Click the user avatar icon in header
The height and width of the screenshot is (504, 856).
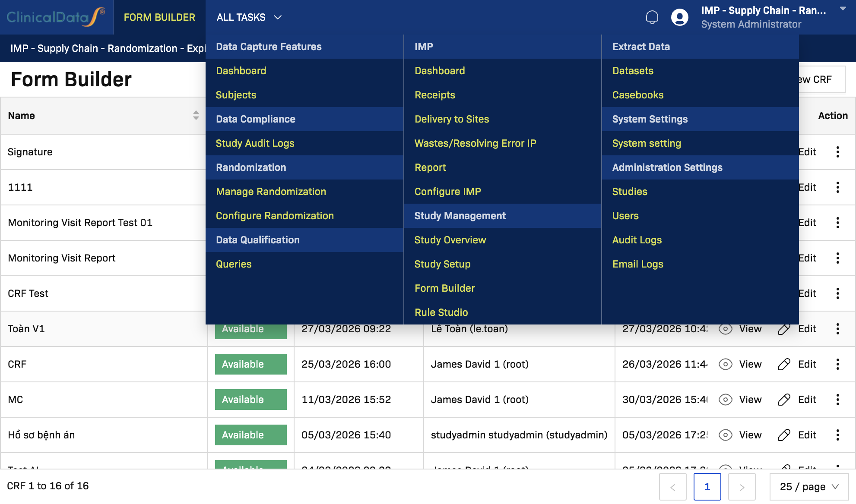click(679, 17)
